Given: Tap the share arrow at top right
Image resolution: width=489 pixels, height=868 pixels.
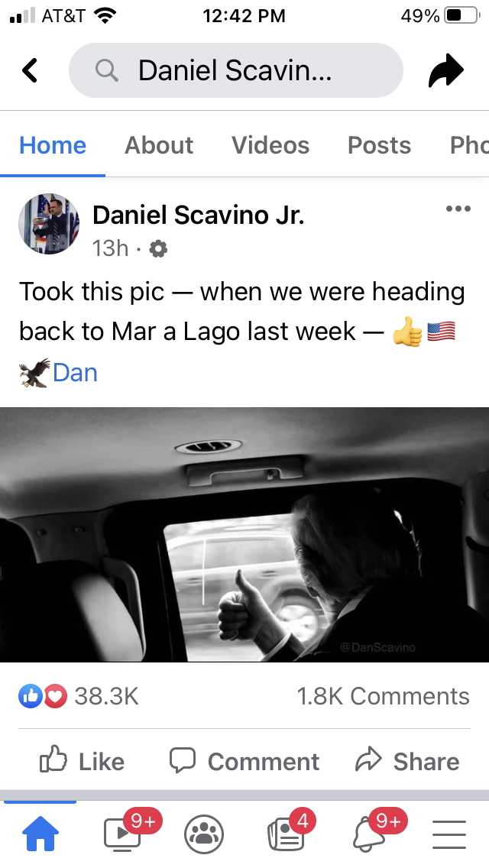Looking at the screenshot, I should tap(445, 70).
